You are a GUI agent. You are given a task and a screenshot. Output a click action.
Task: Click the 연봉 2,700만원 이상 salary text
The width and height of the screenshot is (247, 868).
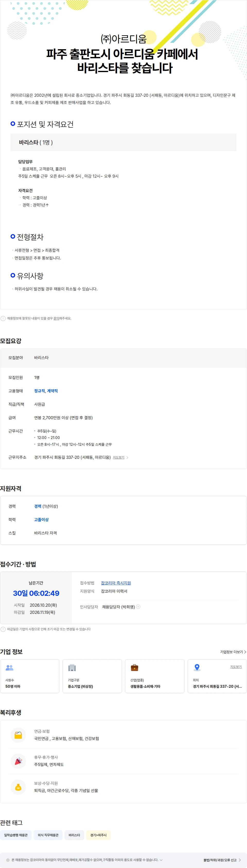[63, 417]
